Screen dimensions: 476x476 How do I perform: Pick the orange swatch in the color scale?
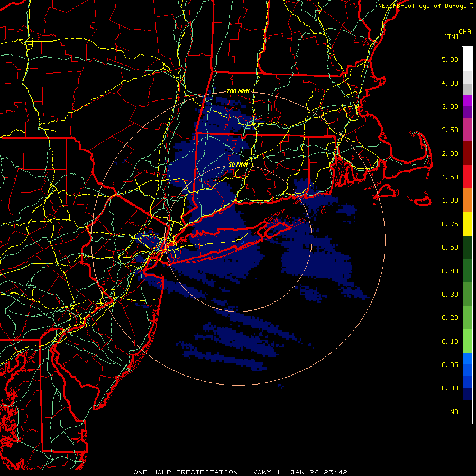click(467, 200)
